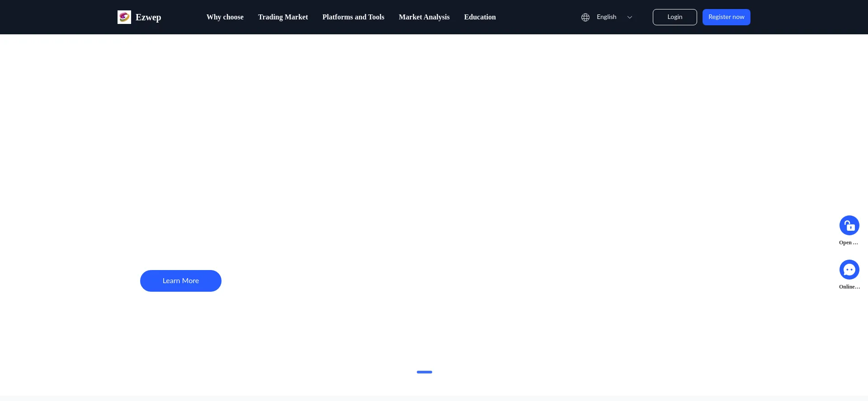Select the English language label

(607, 17)
